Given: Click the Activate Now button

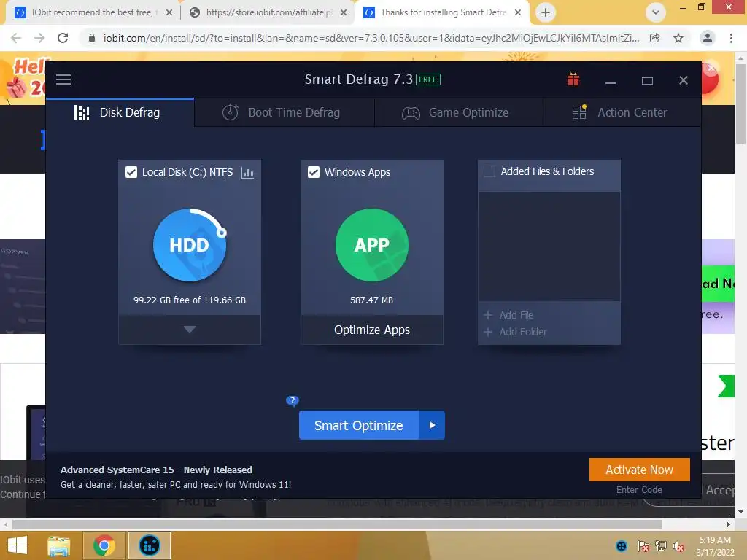Looking at the screenshot, I should [x=639, y=470].
